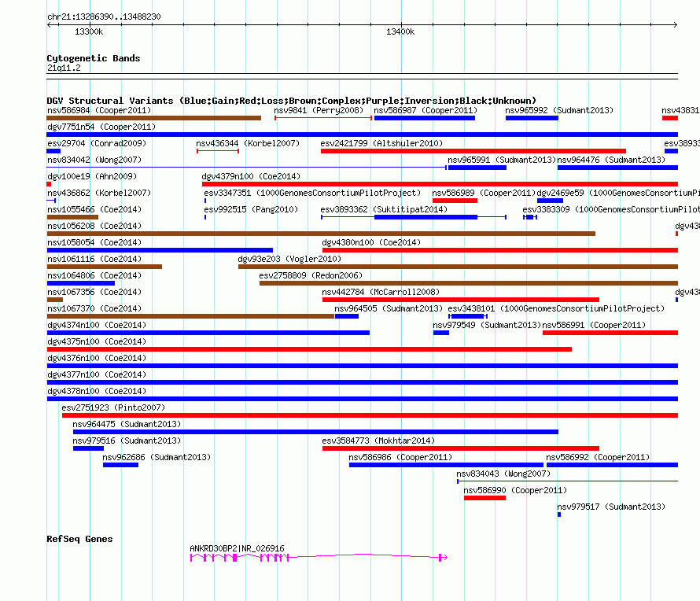
Task: Select nsv964505 (Sudmant2013) label
Action: (x=389, y=308)
